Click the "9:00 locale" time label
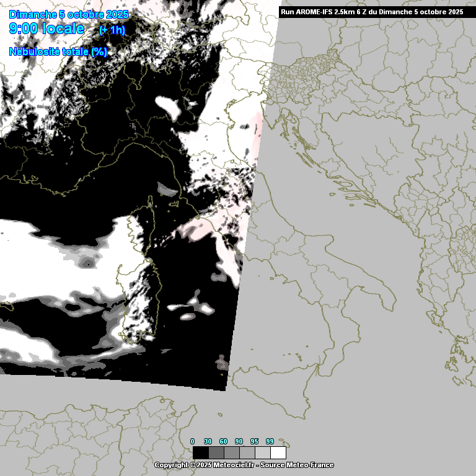 (47, 29)
